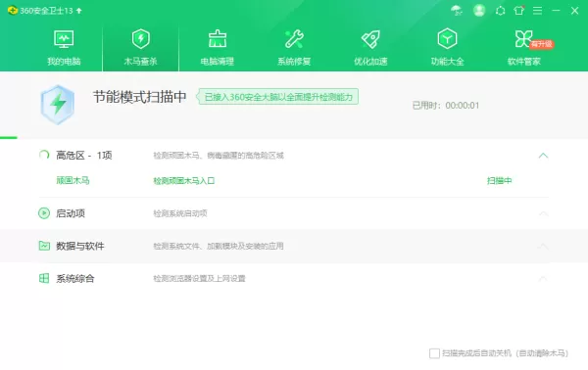Click the 系统综合 heading
Screen dimensions: 588x370
click(75, 278)
